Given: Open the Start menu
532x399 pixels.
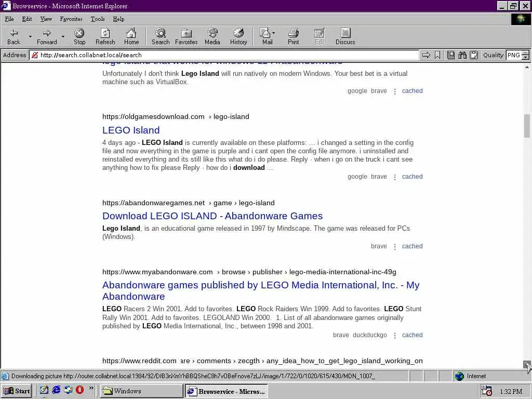Looking at the screenshot, I should (16, 391).
